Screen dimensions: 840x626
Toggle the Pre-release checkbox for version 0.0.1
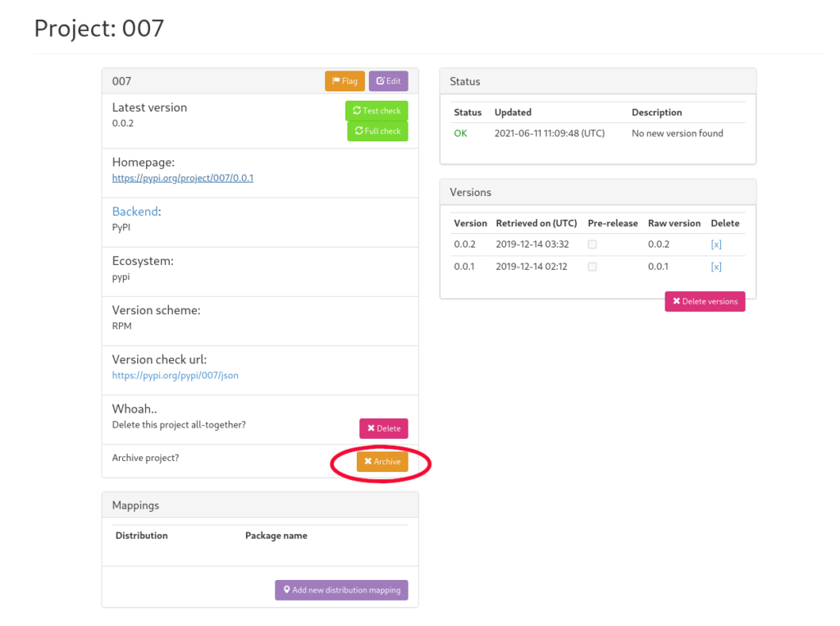pyautogui.click(x=592, y=267)
